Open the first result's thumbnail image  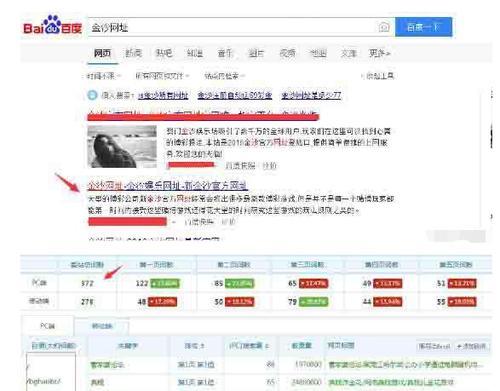pyautogui.click(x=122, y=147)
